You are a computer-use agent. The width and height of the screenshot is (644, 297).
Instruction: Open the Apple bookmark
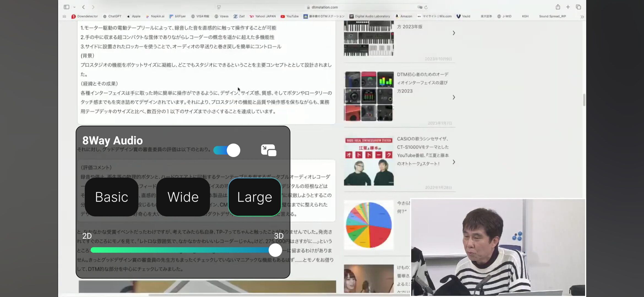(134, 16)
